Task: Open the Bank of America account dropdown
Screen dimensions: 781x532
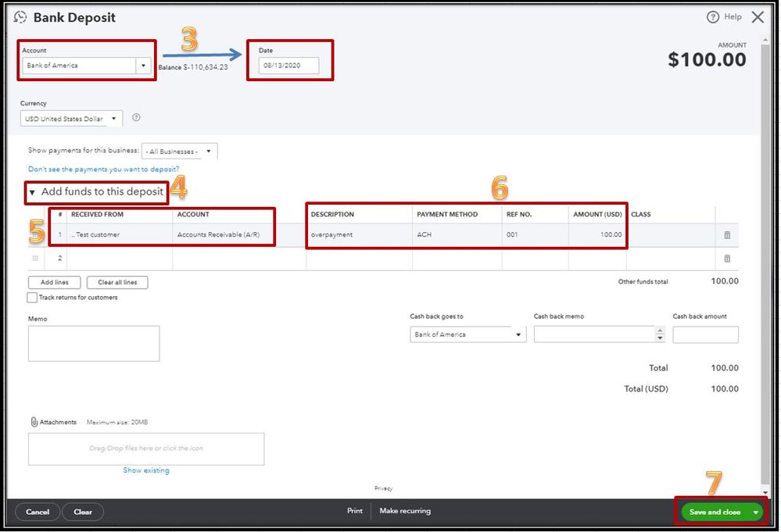Action: pos(143,65)
